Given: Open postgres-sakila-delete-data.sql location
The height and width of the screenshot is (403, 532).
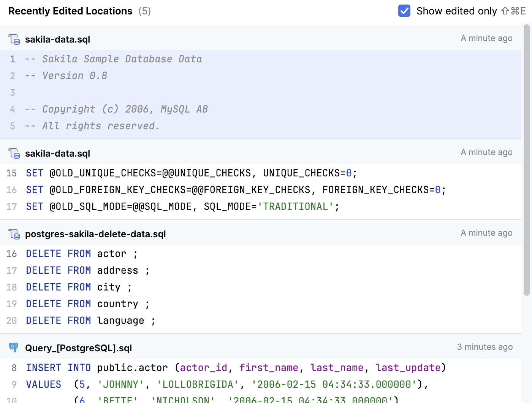Looking at the screenshot, I should coord(95,234).
